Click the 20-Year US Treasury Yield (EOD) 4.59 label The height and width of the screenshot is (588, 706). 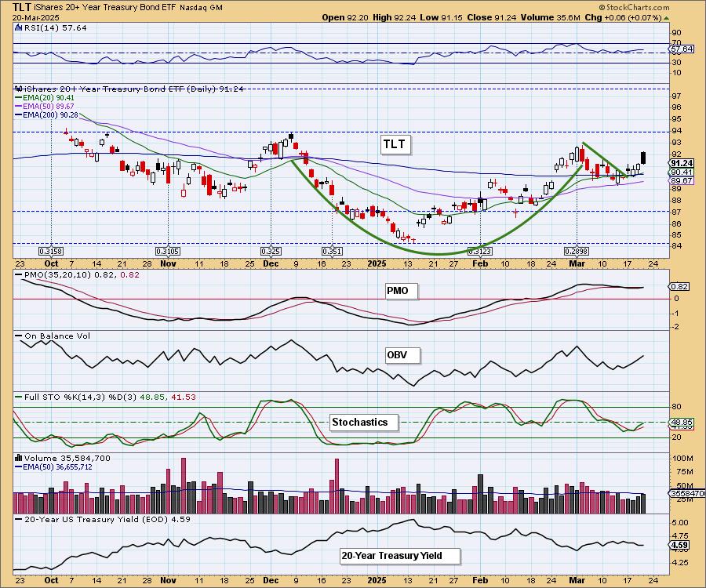coord(103,519)
